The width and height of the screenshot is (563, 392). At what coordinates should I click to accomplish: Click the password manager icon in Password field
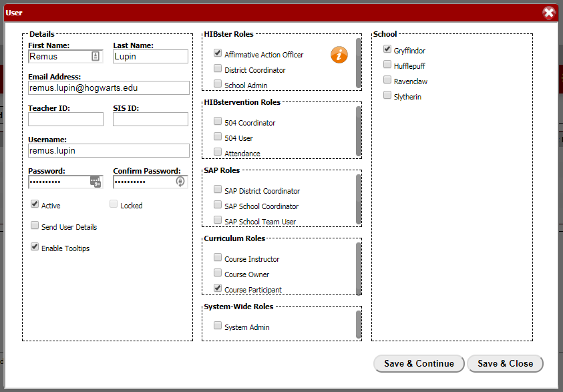[96, 182]
